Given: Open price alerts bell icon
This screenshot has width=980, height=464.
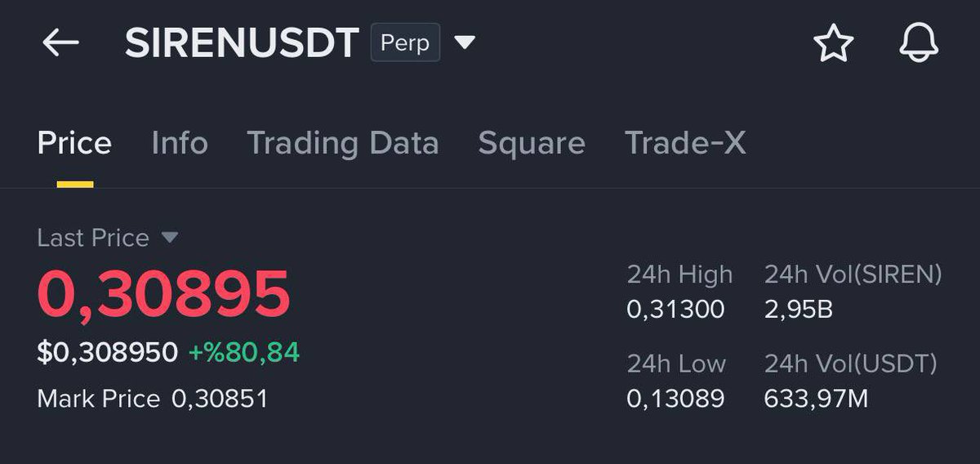Looking at the screenshot, I should click(x=919, y=43).
